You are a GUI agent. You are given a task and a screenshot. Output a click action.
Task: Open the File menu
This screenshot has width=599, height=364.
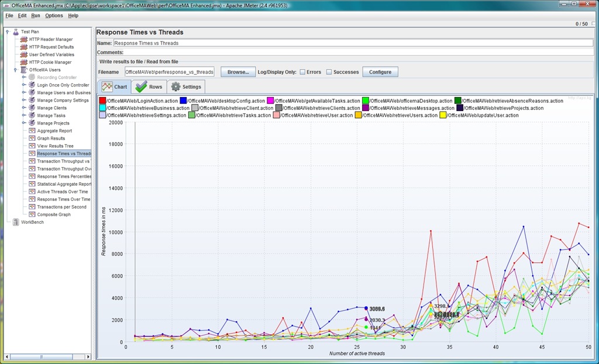[9, 16]
